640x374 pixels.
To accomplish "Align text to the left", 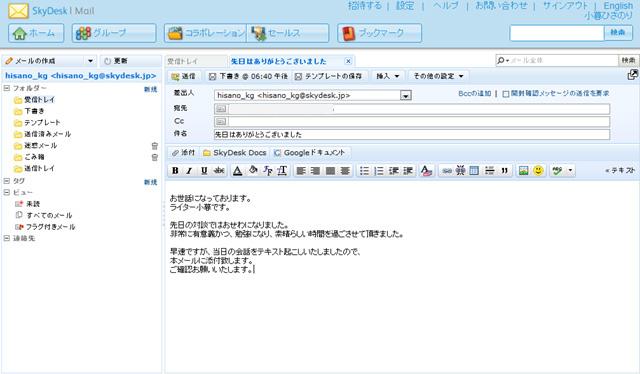I will coord(301,171).
